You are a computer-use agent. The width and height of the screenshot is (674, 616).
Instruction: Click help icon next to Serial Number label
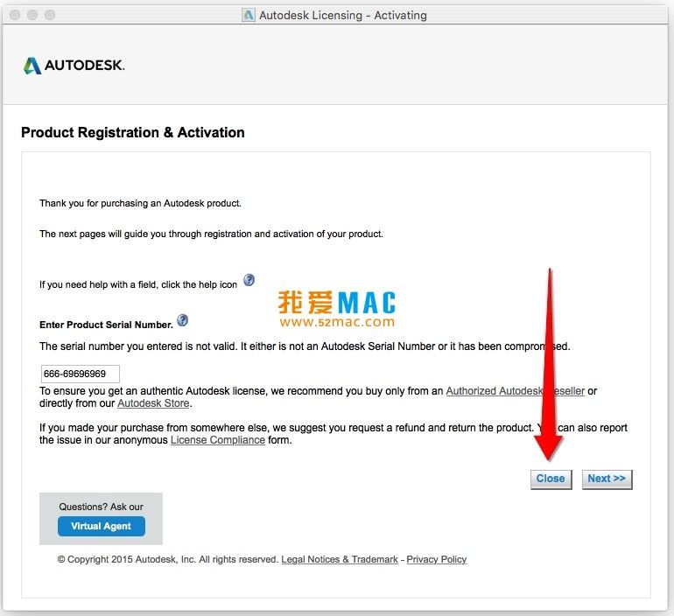click(x=183, y=320)
